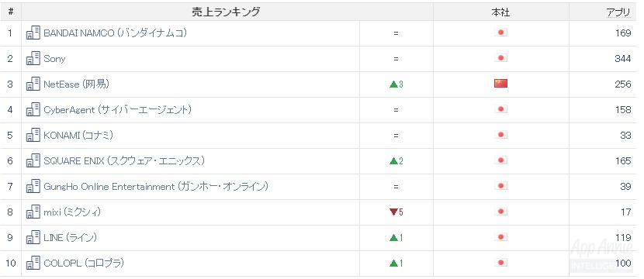The image size is (644, 279).
Task: Click the building icon beside COLOPL
Action: 33,263
